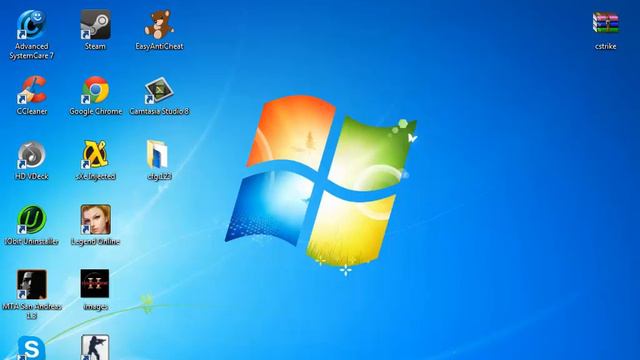The height and width of the screenshot is (360, 640).
Task: Select the EasyAntiCheat teddy bear icon
Action: [x=159, y=24]
